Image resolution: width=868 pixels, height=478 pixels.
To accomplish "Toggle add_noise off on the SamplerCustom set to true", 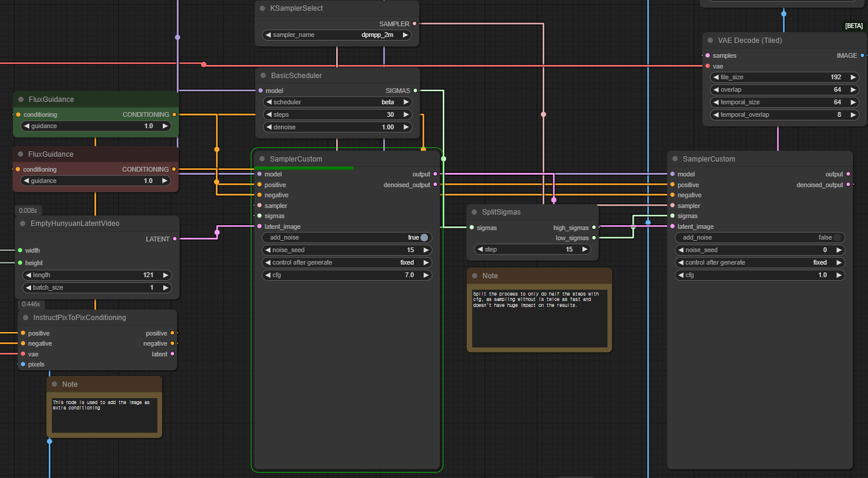I will [424, 237].
